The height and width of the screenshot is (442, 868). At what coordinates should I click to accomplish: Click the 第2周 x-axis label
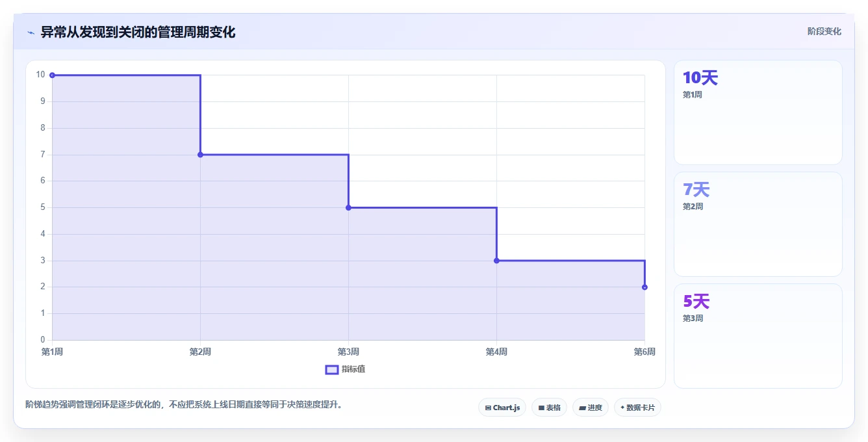tap(200, 352)
